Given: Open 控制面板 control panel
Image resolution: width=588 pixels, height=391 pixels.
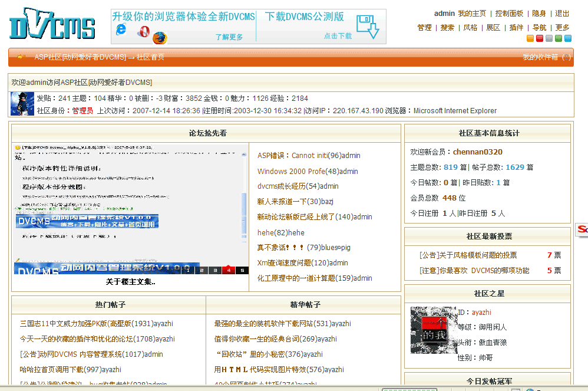Looking at the screenshot, I should pos(509,14).
